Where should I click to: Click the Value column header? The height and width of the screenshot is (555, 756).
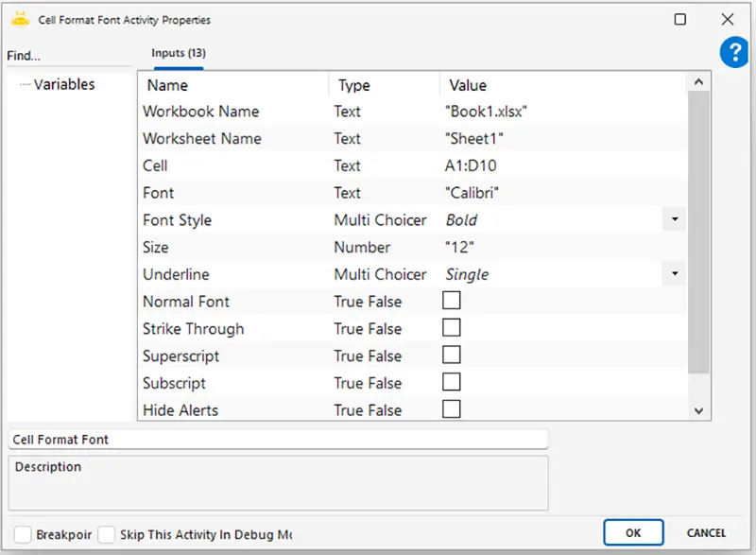(x=468, y=85)
